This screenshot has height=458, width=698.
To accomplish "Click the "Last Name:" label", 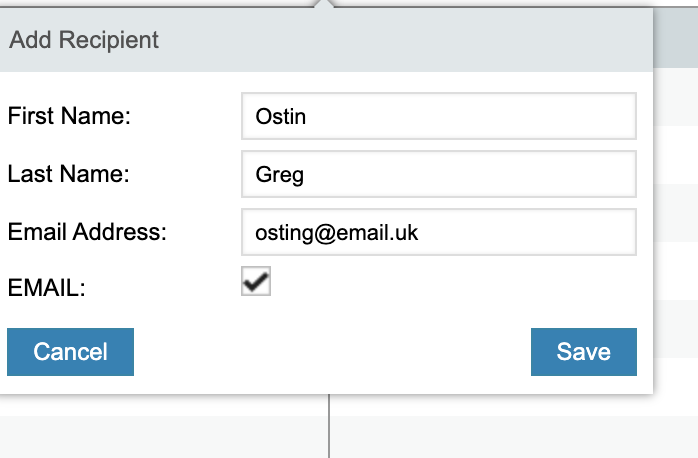I will pos(68,174).
